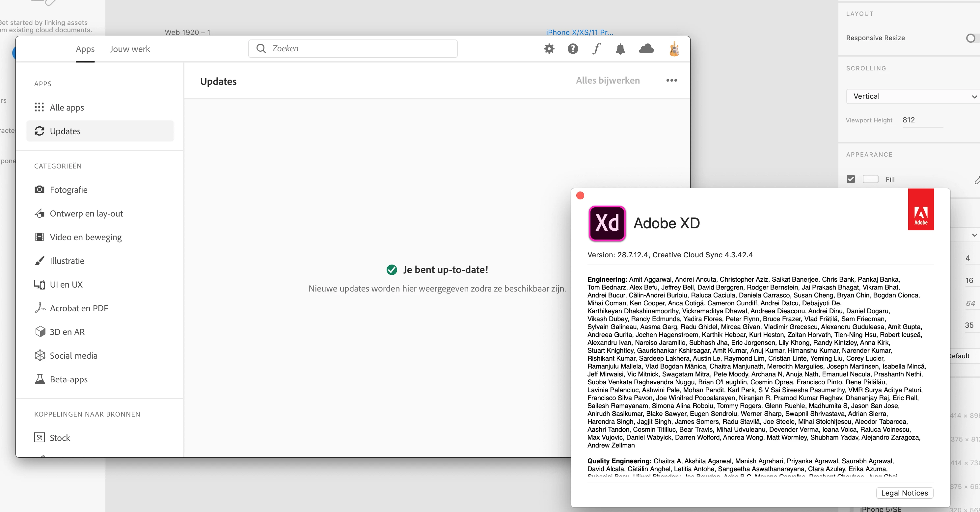Select the Apps tab

click(x=85, y=49)
